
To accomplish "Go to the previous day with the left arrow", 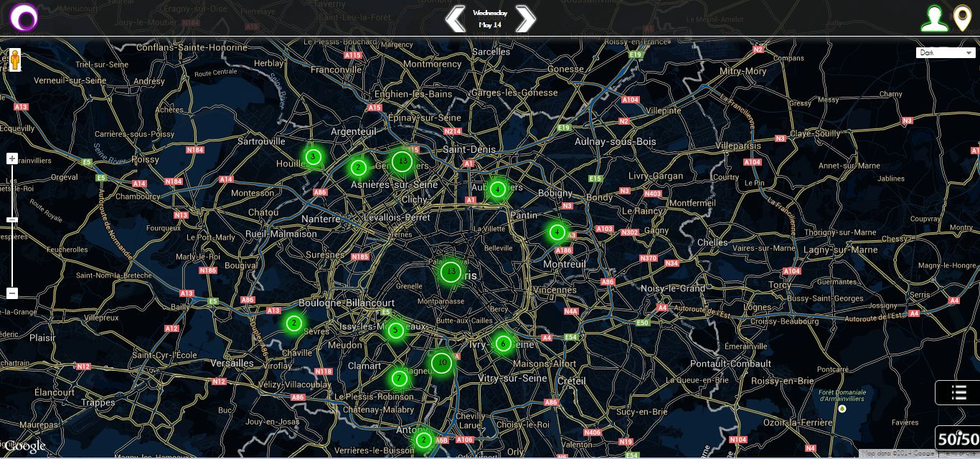I will pos(456,19).
